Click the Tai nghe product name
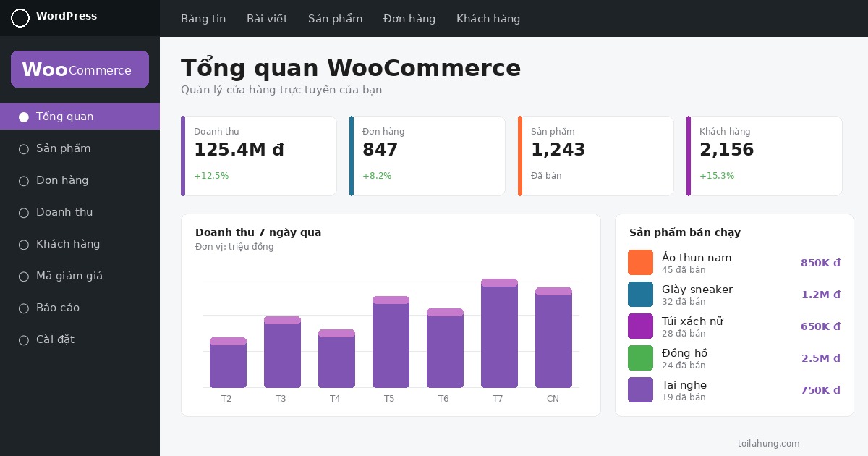Screen dimensions: 868x456 (x=684, y=385)
